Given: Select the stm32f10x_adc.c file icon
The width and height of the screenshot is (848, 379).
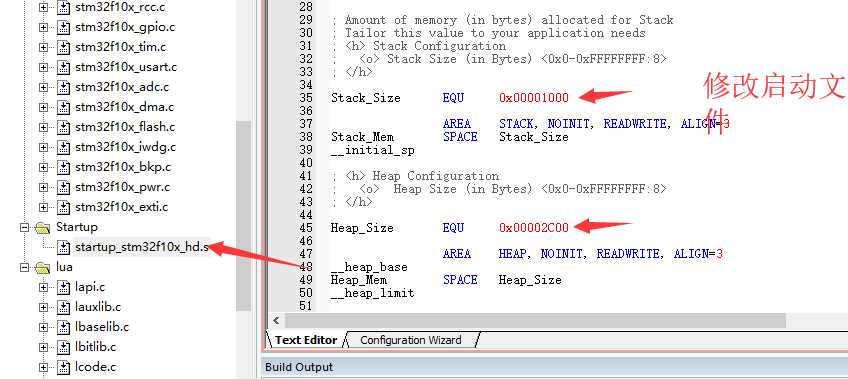Looking at the screenshot, I should pos(64,88).
